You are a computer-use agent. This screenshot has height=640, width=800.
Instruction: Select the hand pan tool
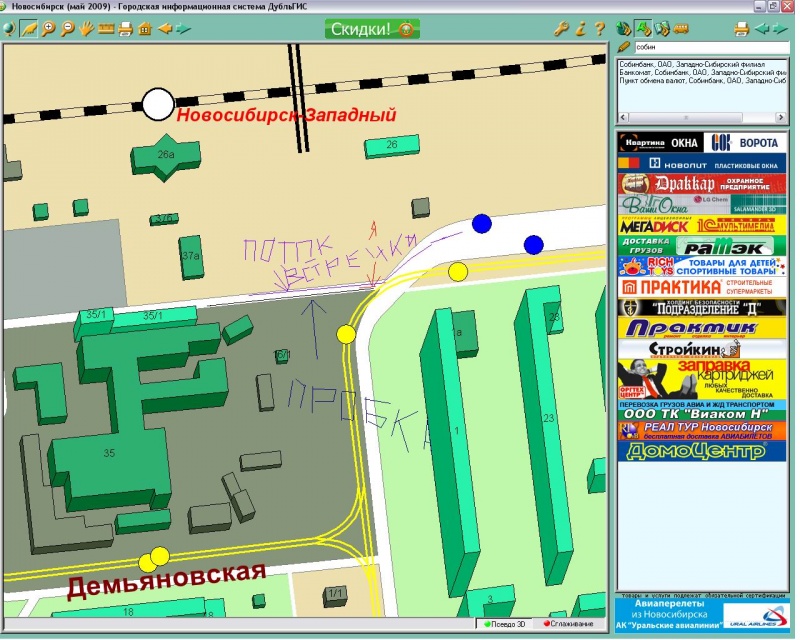pos(86,29)
